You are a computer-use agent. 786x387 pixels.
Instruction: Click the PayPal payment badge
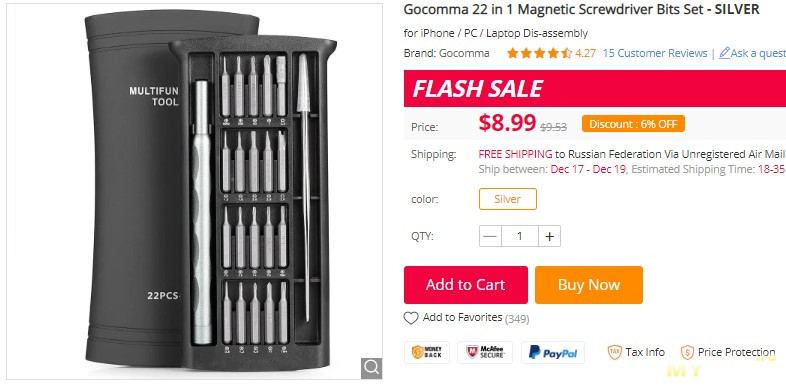pos(553,352)
